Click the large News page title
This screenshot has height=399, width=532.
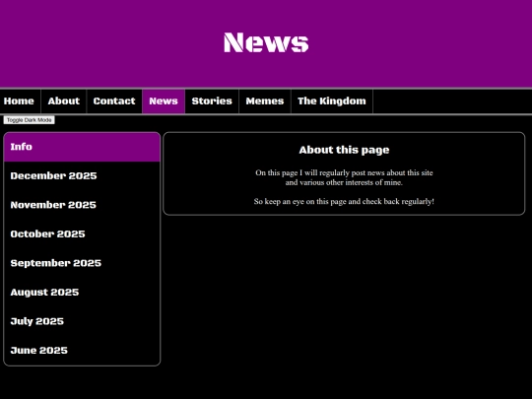266,42
